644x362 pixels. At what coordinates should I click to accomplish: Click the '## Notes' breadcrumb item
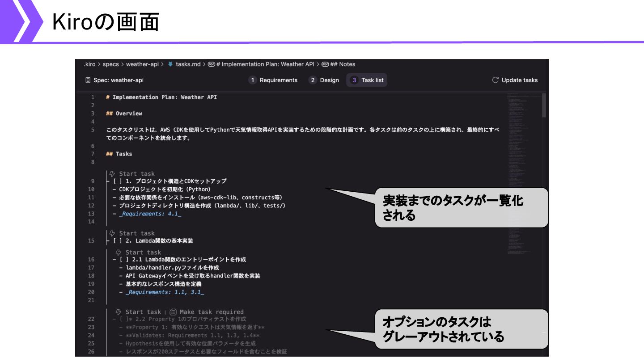point(343,64)
